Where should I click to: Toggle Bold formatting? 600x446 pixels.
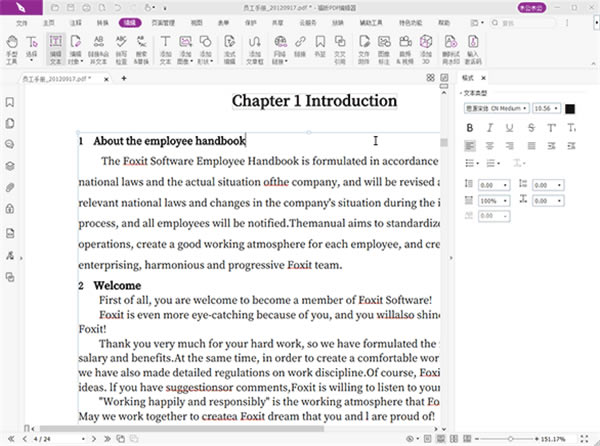[x=470, y=128]
